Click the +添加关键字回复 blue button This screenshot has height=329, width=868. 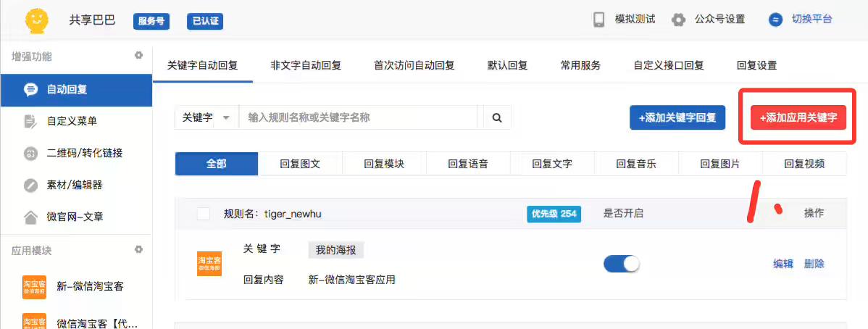(x=677, y=117)
